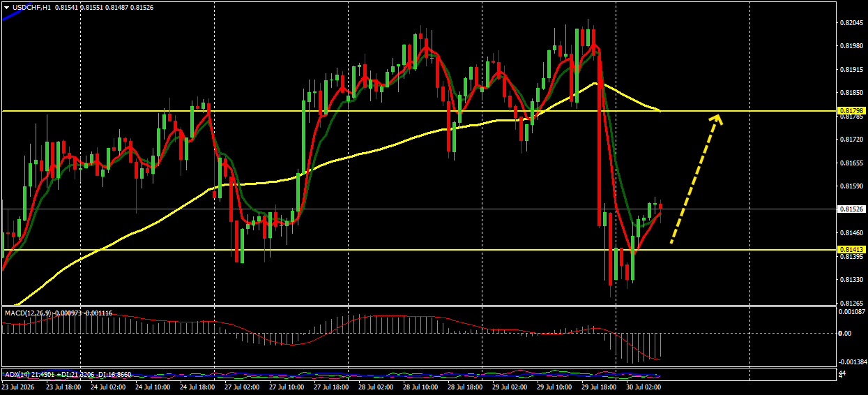The width and height of the screenshot is (868, 395).
Task: Click the 0.81330 price scale label
Action: 851,280
